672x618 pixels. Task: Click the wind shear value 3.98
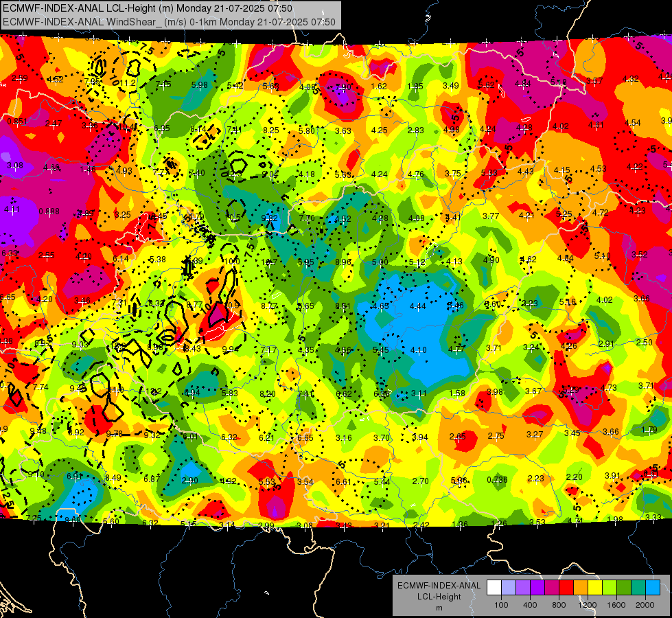pyautogui.click(x=495, y=392)
